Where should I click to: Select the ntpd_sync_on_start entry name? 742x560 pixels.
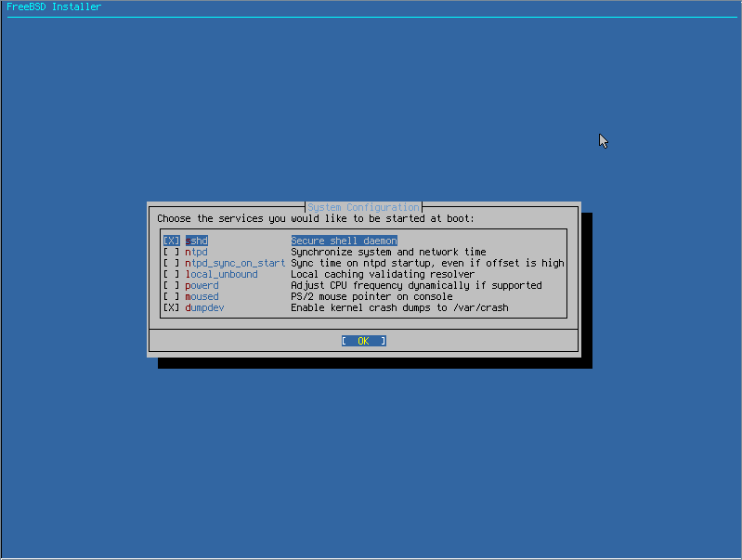[x=235, y=263]
